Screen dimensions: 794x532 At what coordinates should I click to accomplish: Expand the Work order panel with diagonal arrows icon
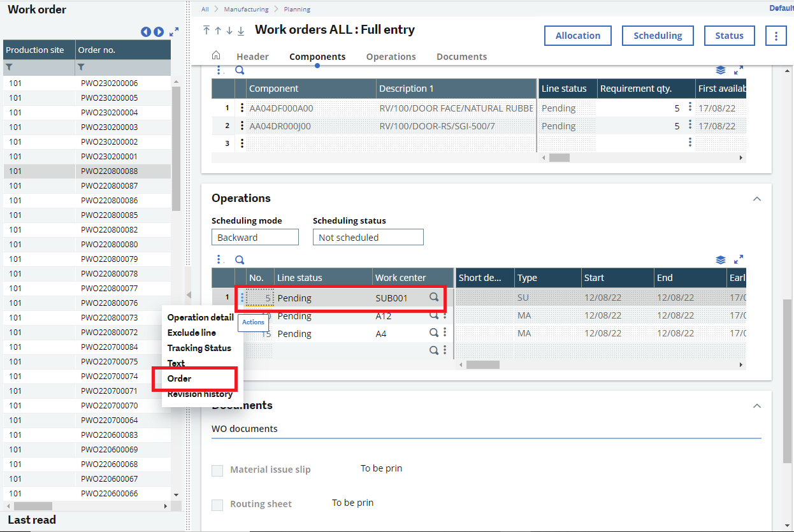174,31
